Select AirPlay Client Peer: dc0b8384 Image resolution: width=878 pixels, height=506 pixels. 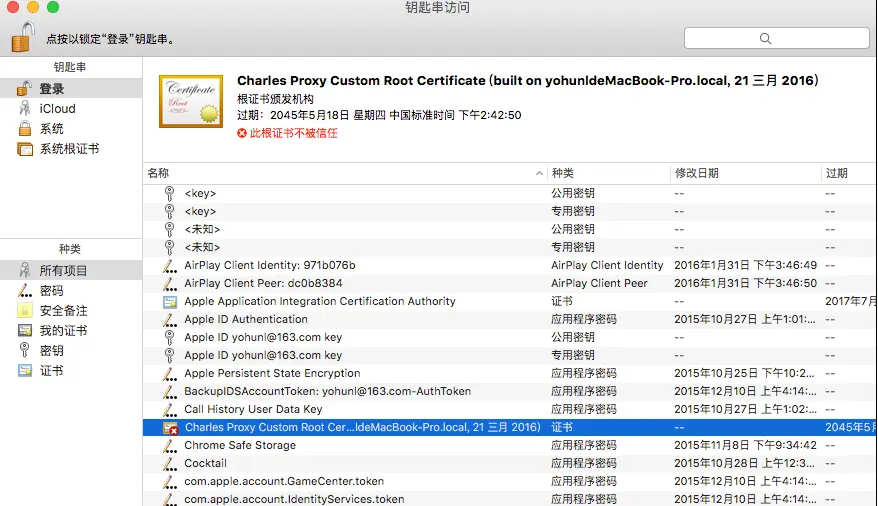tap(510, 283)
